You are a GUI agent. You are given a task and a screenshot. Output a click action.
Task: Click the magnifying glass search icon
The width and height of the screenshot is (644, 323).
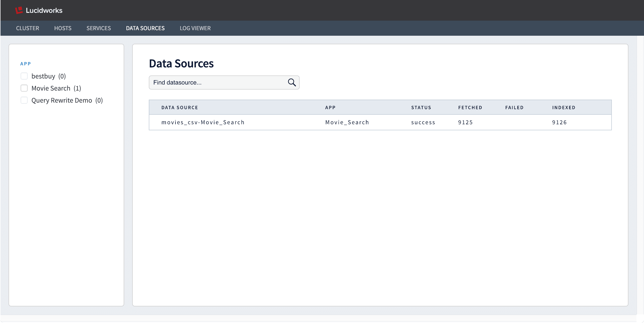click(292, 82)
